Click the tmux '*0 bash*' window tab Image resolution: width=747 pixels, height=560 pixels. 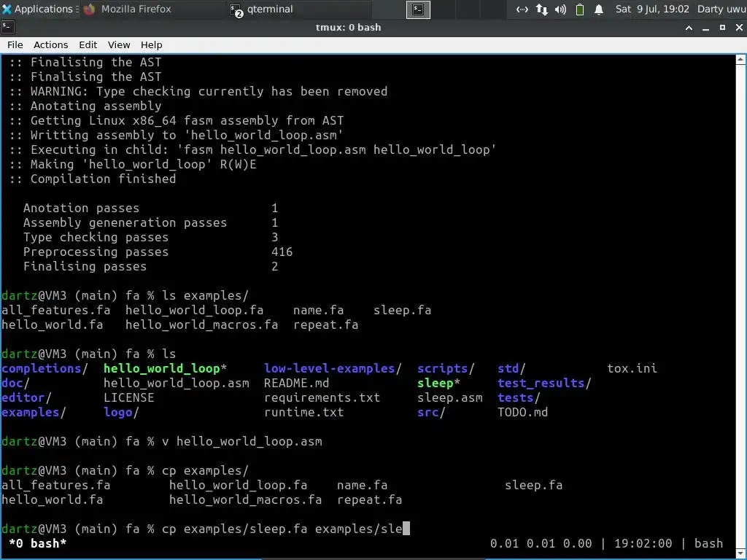click(38, 543)
